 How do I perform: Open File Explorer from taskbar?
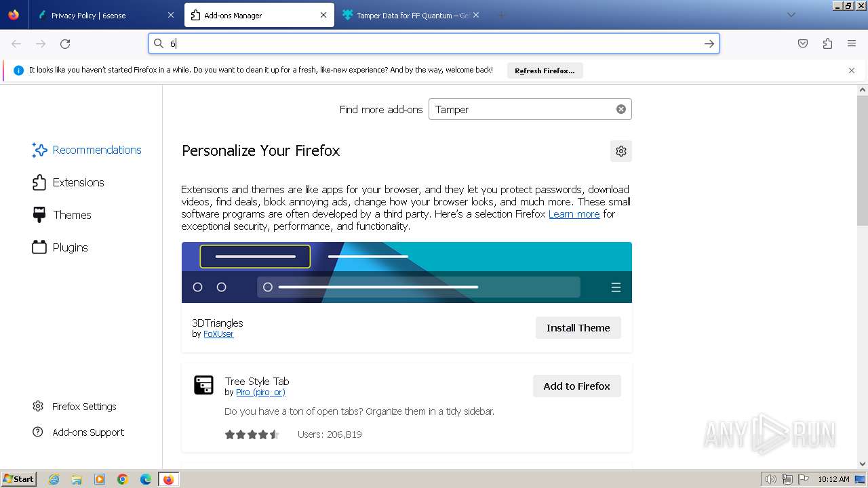pos(77,479)
